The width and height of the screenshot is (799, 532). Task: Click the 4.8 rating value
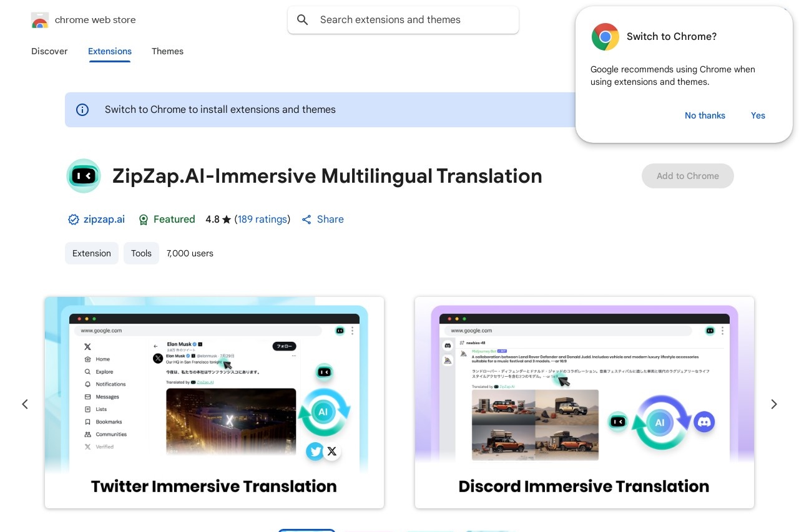click(212, 220)
